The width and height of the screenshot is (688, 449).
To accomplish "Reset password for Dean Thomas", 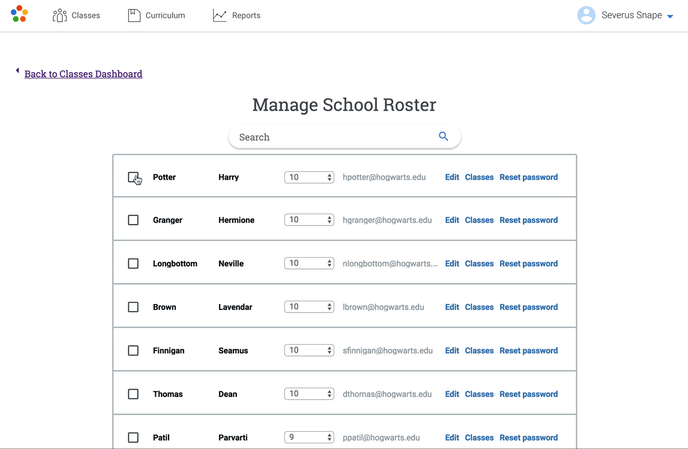I will pos(529,394).
